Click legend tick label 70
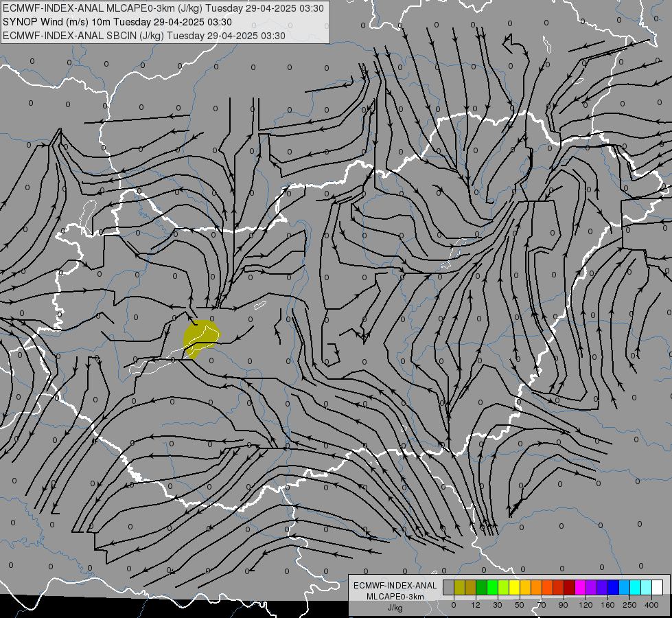The width and height of the screenshot is (672, 618). tap(542, 605)
